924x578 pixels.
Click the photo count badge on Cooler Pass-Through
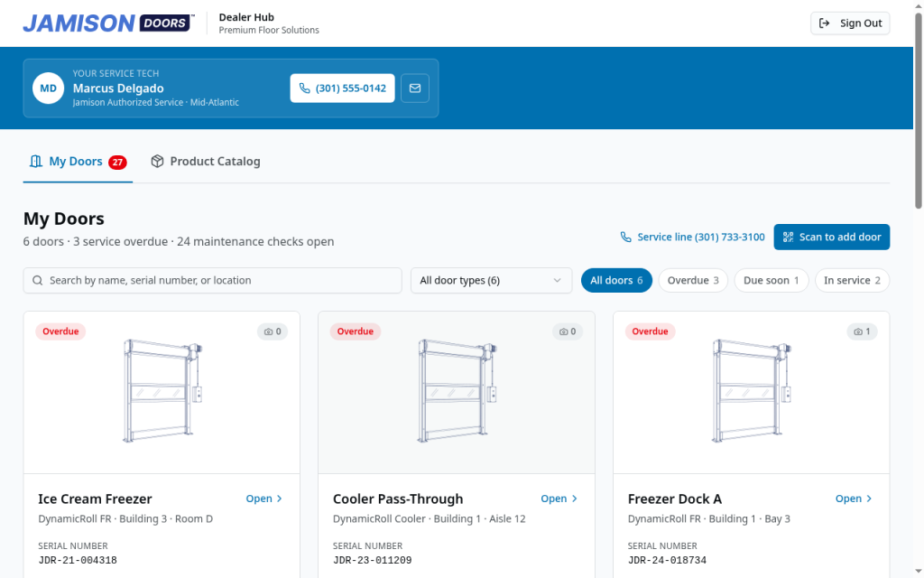568,331
